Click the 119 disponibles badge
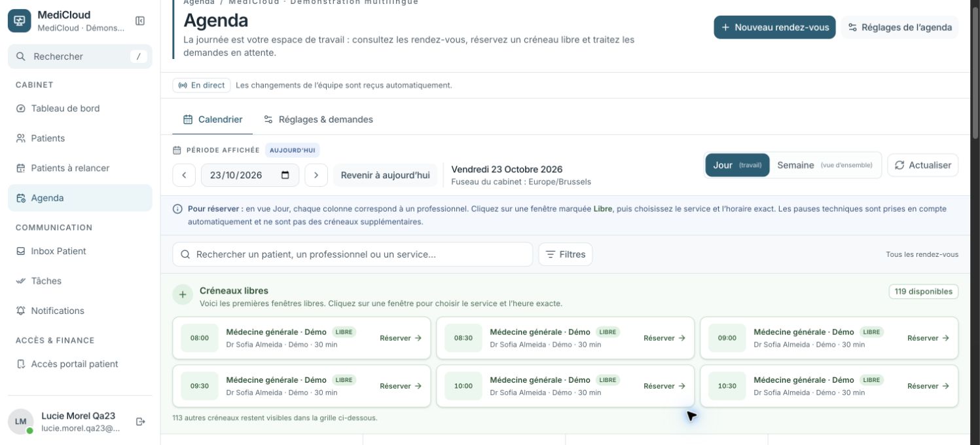Screen dimensions: 980x445 (924, 292)
